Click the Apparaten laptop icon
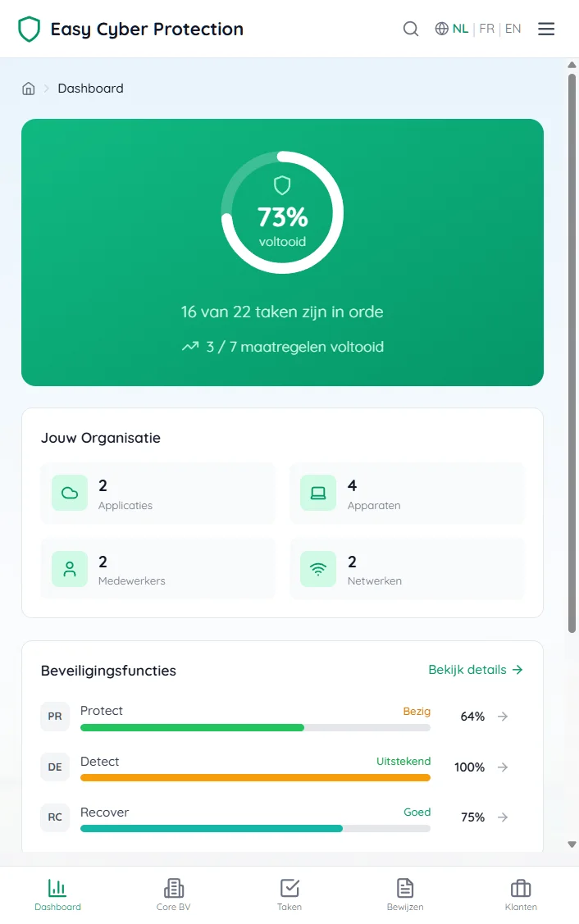 pyautogui.click(x=317, y=493)
